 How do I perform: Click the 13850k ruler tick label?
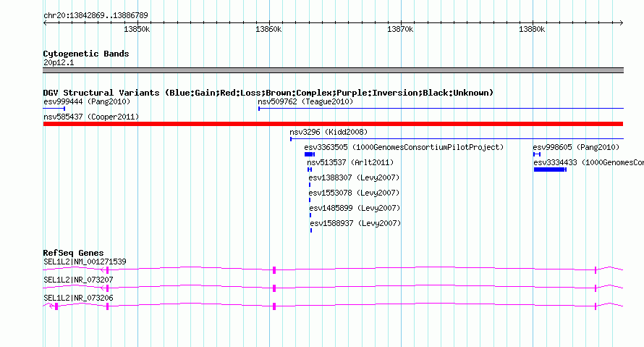point(137,29)
